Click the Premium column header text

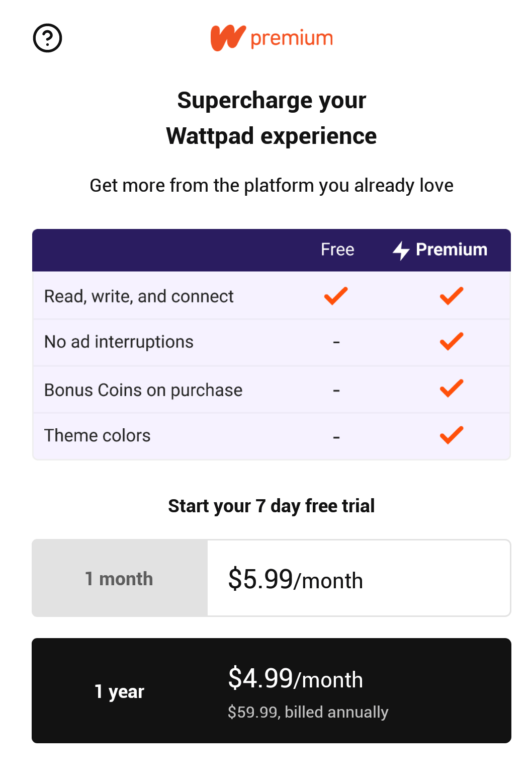point(452,250)
